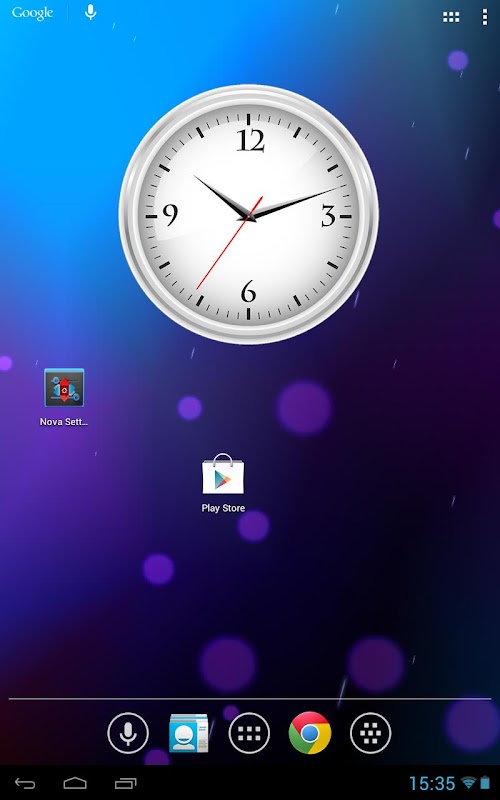
Task: Tap the circled diamond-dots icon in dock
Action: (370, 733)
